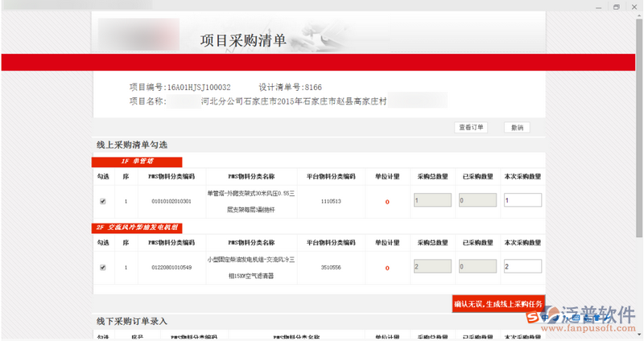This screenshot has width=644, height=341.
Task: Close the purchase list window
Action: pyautogui.click(x=634, y=6)
